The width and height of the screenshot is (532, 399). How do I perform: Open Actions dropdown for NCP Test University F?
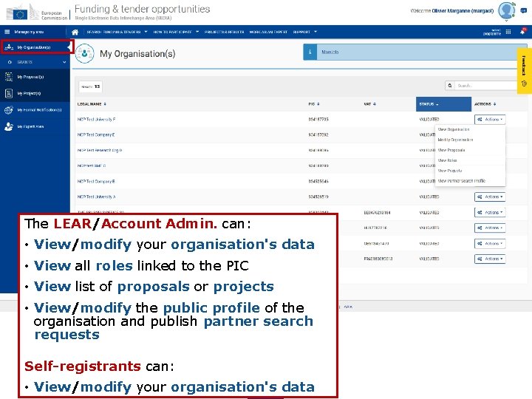(490, 120)
